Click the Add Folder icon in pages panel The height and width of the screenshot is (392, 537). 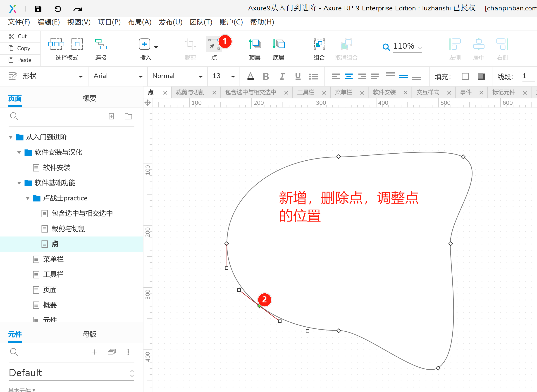point(128,116)
